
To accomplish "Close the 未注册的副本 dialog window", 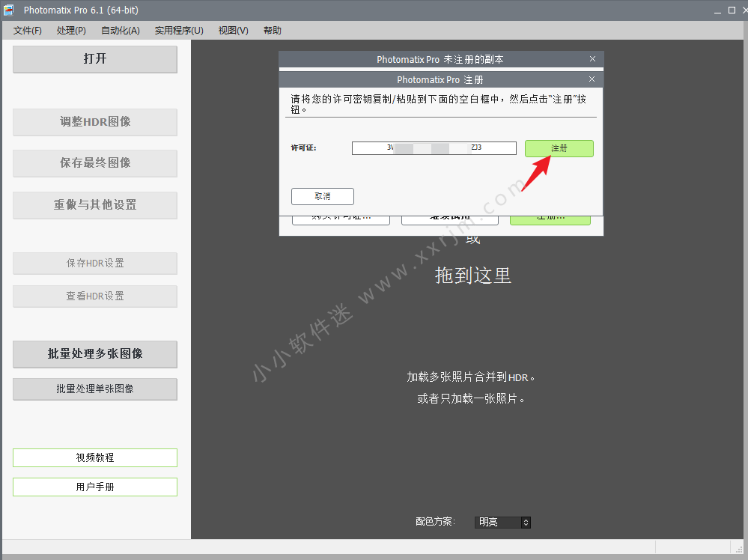I will 592,59.
